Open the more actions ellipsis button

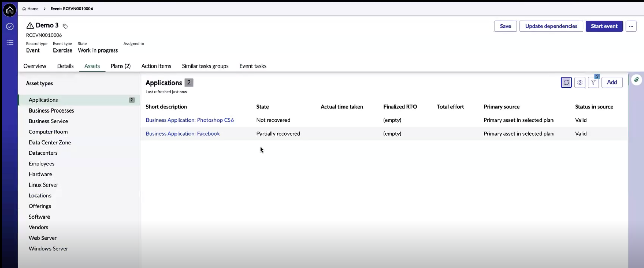(631, 26)
